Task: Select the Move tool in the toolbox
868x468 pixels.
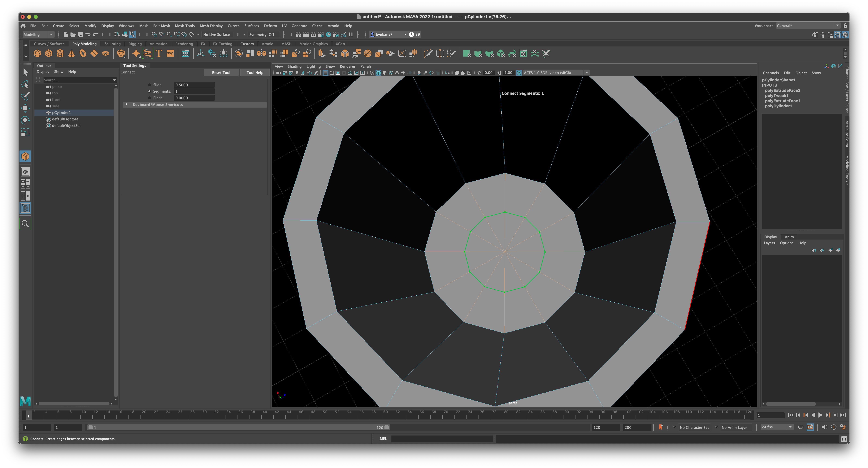Action: (x=25, y=108)
